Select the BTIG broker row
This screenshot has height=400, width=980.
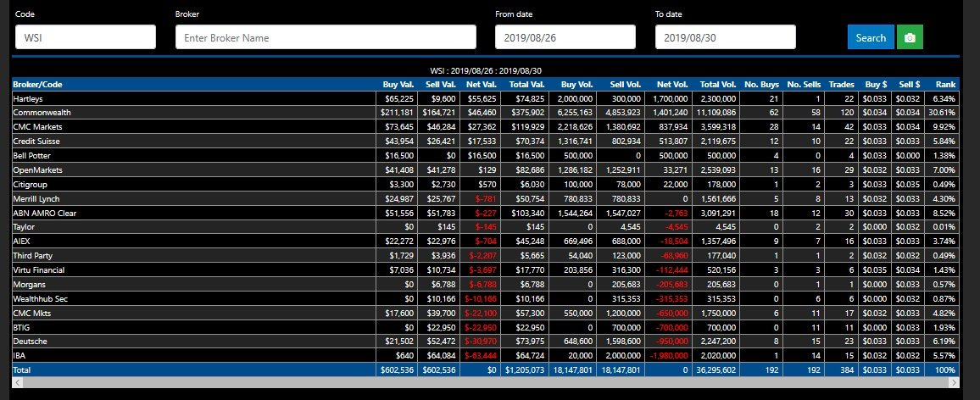pyautogui.click(x=485, y=327)
